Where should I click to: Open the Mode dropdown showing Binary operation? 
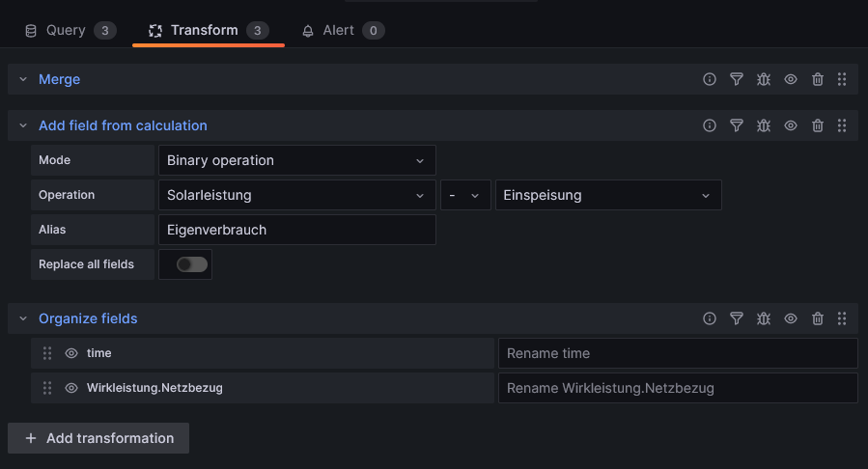point(295,160)
